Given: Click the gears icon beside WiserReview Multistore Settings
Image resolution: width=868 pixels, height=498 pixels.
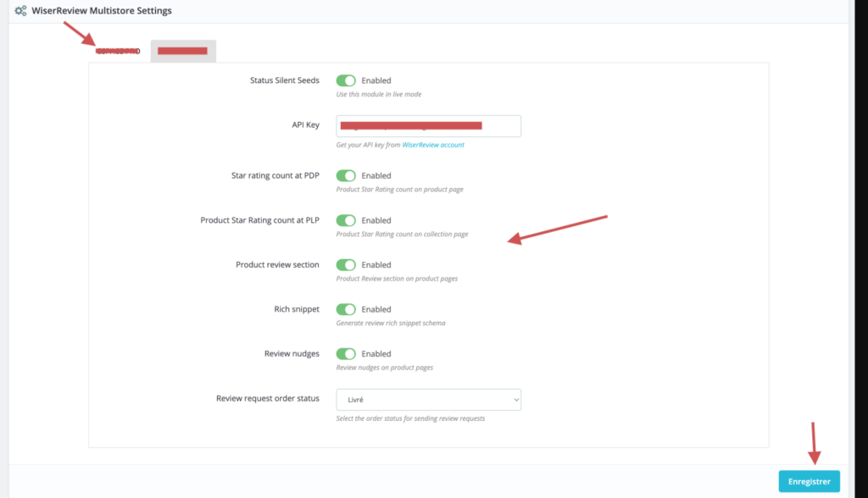Looking at the screenshot, I should pos(20,11).
